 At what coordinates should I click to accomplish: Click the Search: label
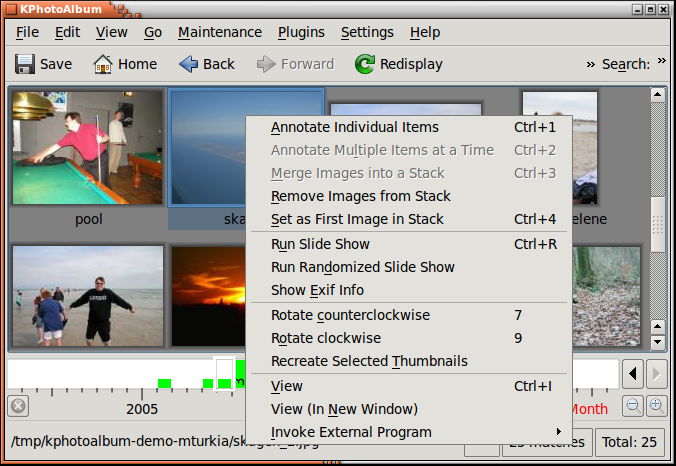(626, 64)
